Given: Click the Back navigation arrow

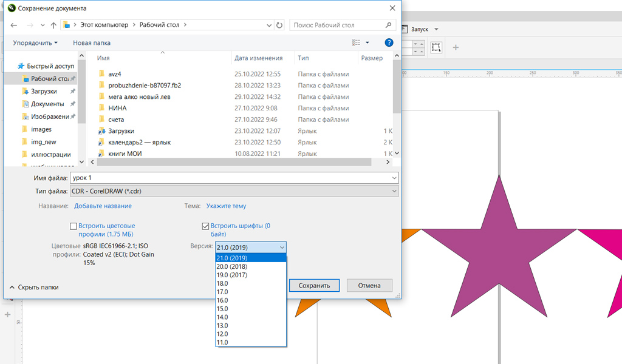Looking at the screenshot, I should point(14,25).
